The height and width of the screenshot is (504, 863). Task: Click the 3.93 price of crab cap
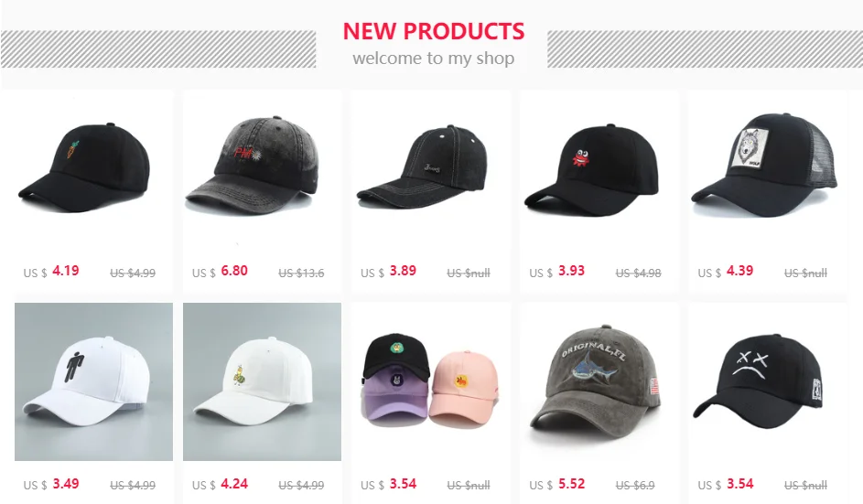coord(571,271)
